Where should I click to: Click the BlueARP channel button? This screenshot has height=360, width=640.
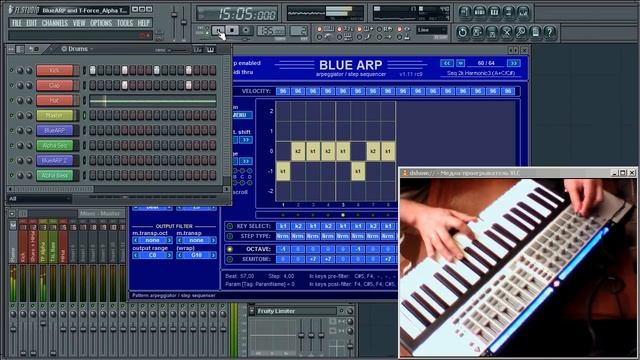[x=55, y=131]
